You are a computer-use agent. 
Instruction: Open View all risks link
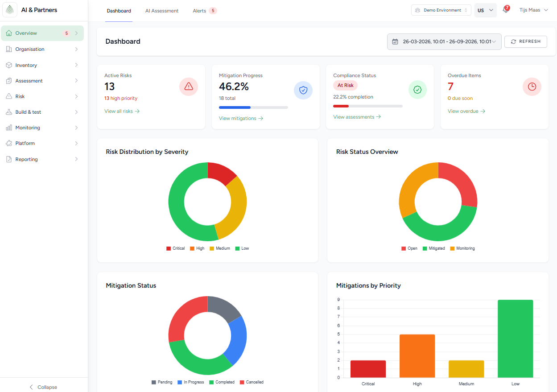tap(122, 111)
